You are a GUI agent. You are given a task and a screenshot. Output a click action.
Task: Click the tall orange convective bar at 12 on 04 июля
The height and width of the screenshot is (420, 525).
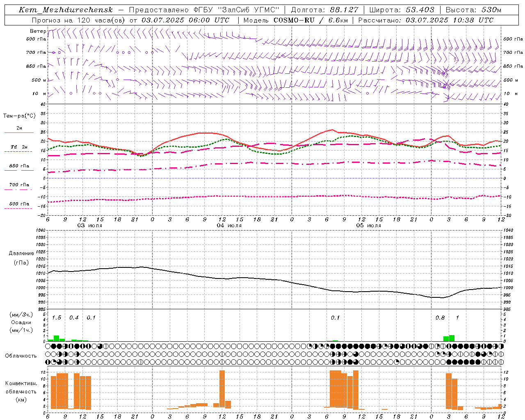222,389
